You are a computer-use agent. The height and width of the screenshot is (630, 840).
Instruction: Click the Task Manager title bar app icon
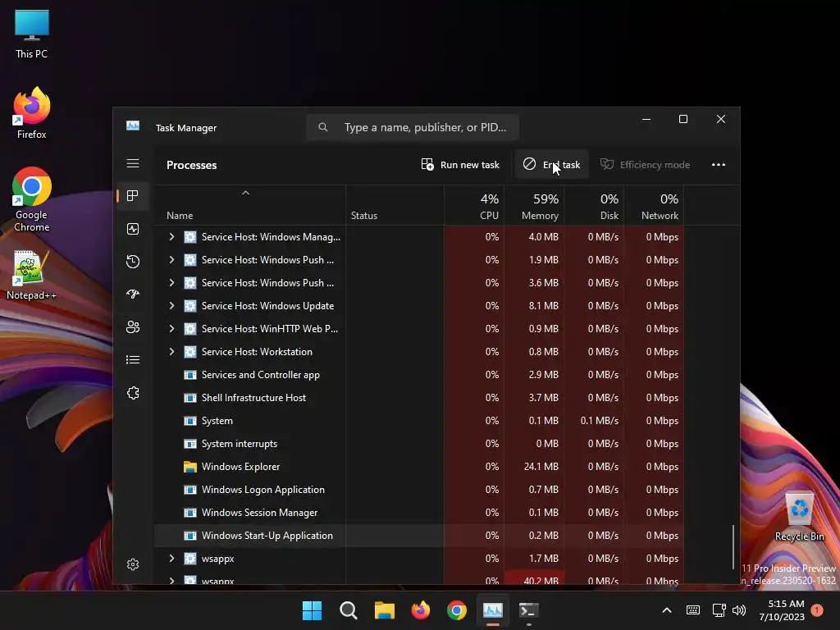point(133,126)
